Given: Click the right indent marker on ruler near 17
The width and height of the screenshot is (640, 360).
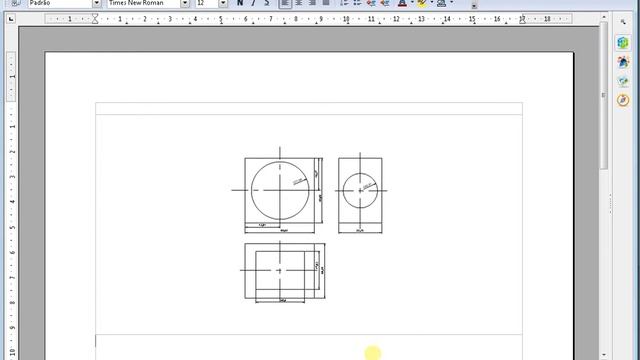Looking at the screenshot, I should pyautogui.click(x=522, y=20).
